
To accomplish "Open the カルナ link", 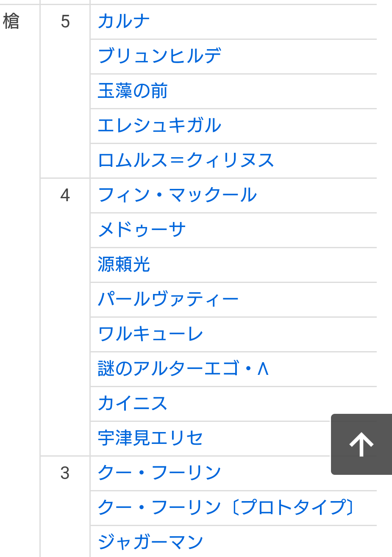I will (124, 22).
